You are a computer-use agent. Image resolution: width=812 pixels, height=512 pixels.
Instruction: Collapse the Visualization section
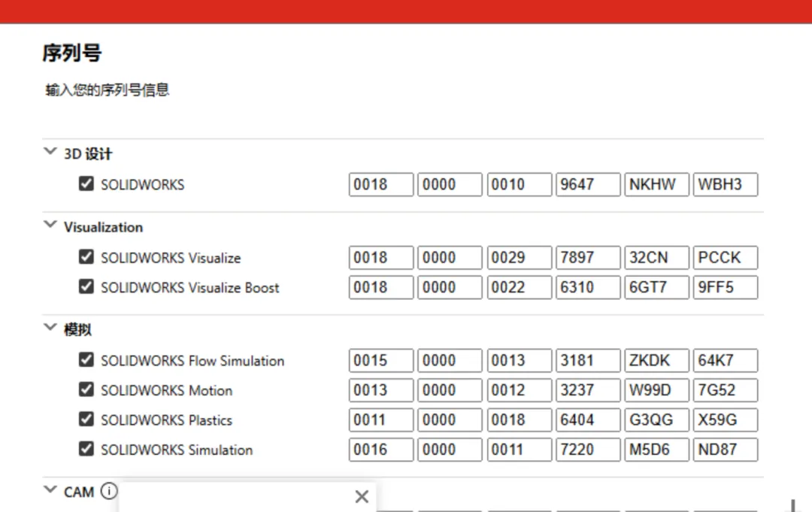pyautogui.click(x=50, y=225)
